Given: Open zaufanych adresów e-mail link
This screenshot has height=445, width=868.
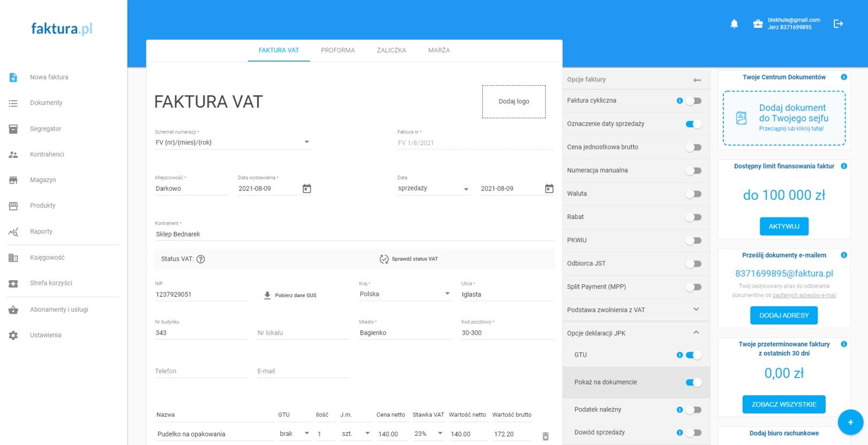Looking at the screenshot, I should click(x=804, y=296).
